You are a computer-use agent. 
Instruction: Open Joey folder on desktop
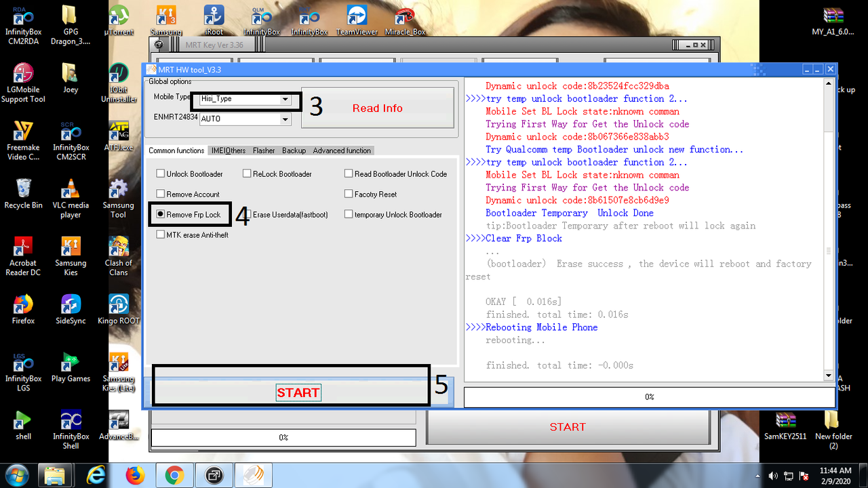click(x=71, y=78)
